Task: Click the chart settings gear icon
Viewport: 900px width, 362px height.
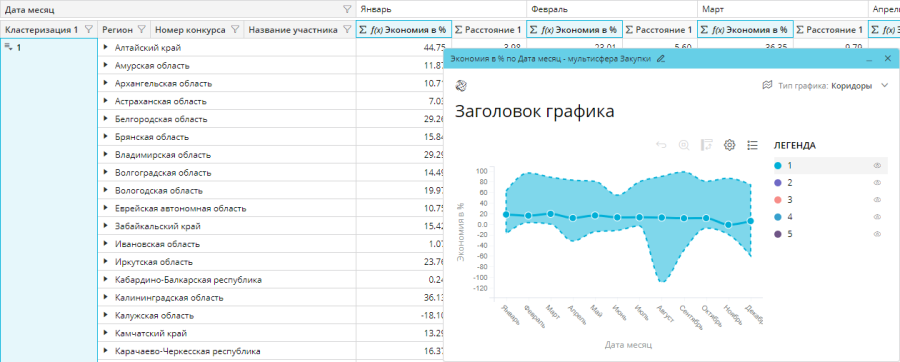Action: [730, 145]
